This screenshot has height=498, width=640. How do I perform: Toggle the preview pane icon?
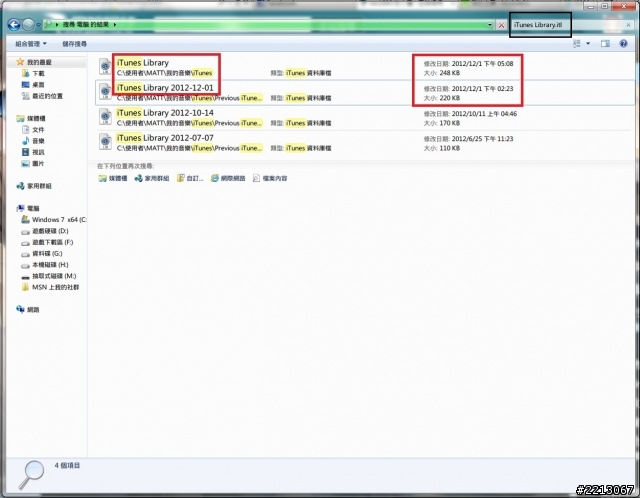(x=605, y=43)
